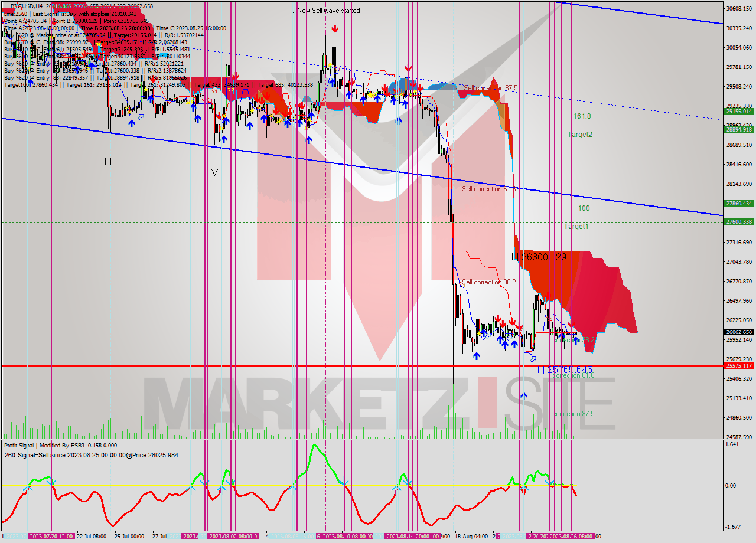Click the green '161.8' level label

click(582, 116)
